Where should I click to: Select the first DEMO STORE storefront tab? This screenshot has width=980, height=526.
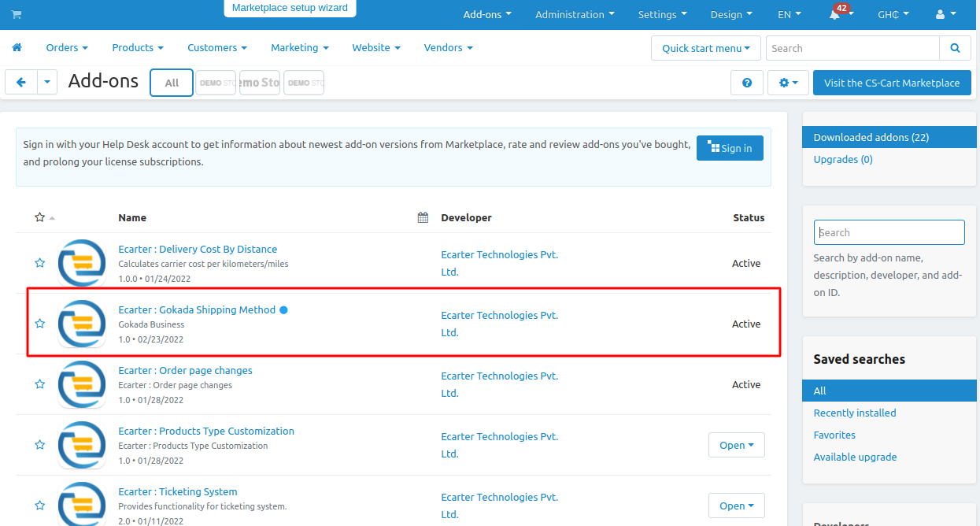tap(216, 83)
